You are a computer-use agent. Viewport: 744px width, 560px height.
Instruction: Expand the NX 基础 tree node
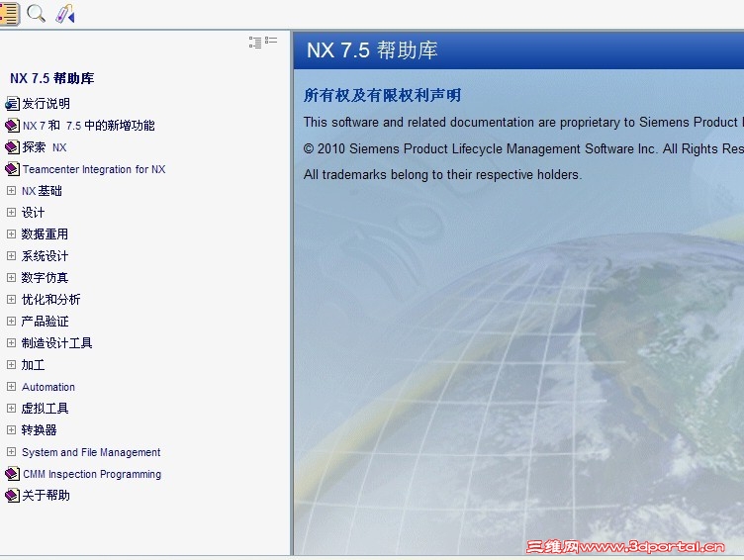click(x=12, y=190)
